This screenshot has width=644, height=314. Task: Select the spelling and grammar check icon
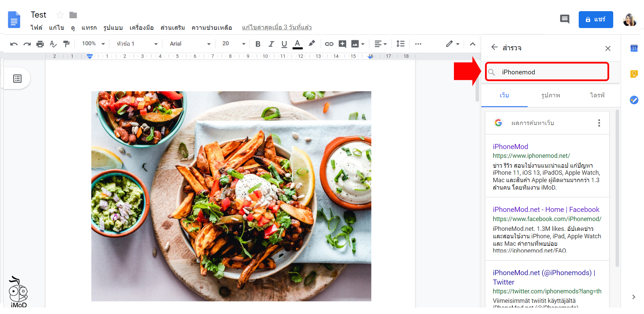coord(53,44)
